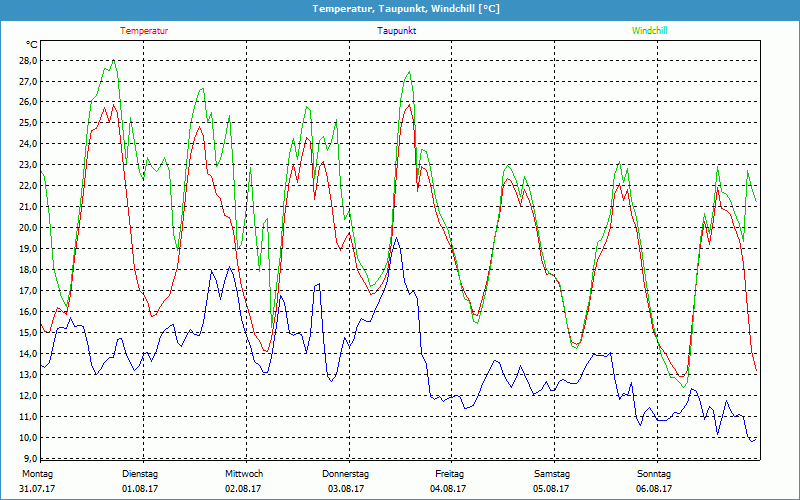Click the Sonntag day label
This screenshot has height=500, width=800.
coord(654,474)
